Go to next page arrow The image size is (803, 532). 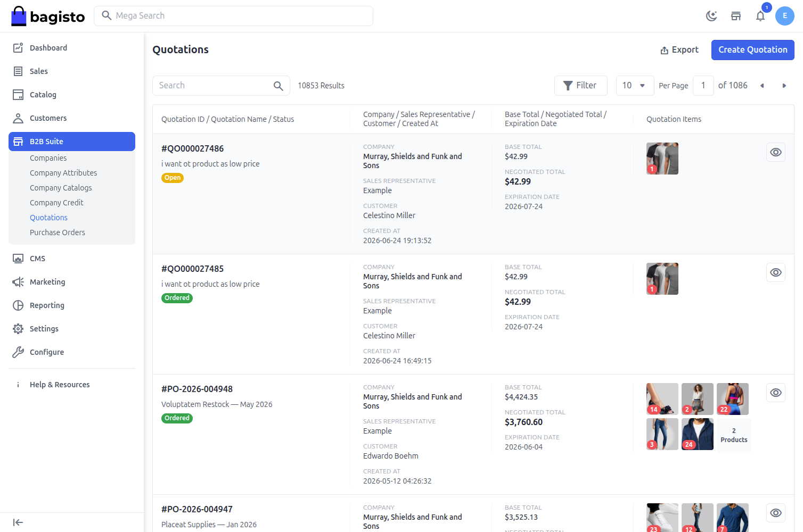(784, 86)
